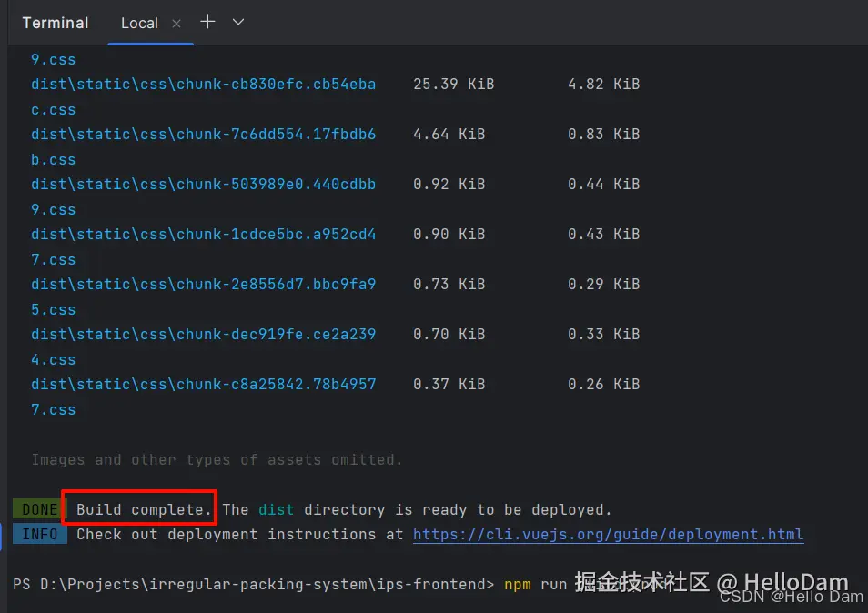Close the Local terminal tab
This screenshot has height=613, width=868.
tap(176, 23)
